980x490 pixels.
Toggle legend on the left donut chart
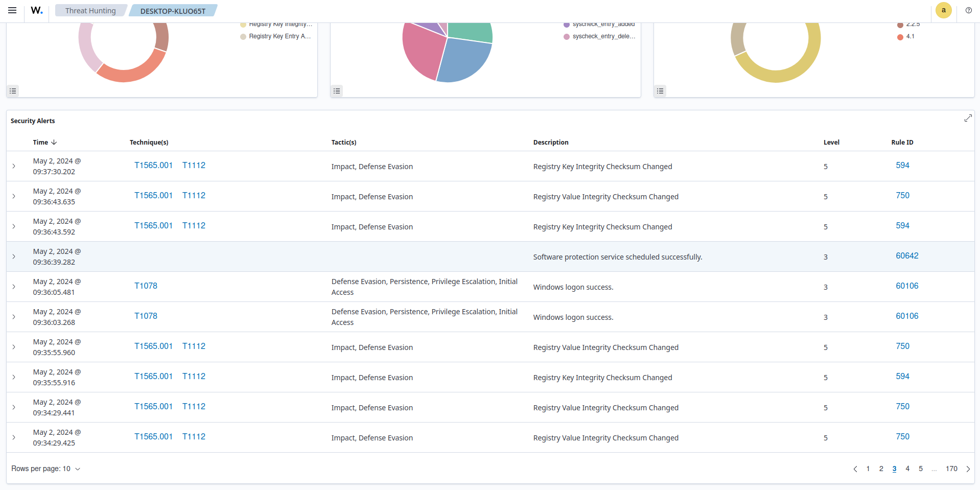point(13,91)
